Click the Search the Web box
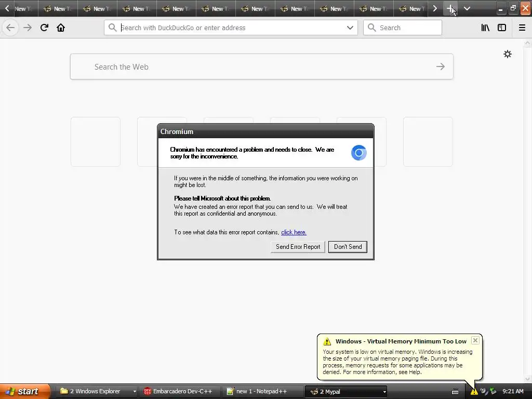The height and width of the screenshot is (399, 532). [x=262, y=66]
